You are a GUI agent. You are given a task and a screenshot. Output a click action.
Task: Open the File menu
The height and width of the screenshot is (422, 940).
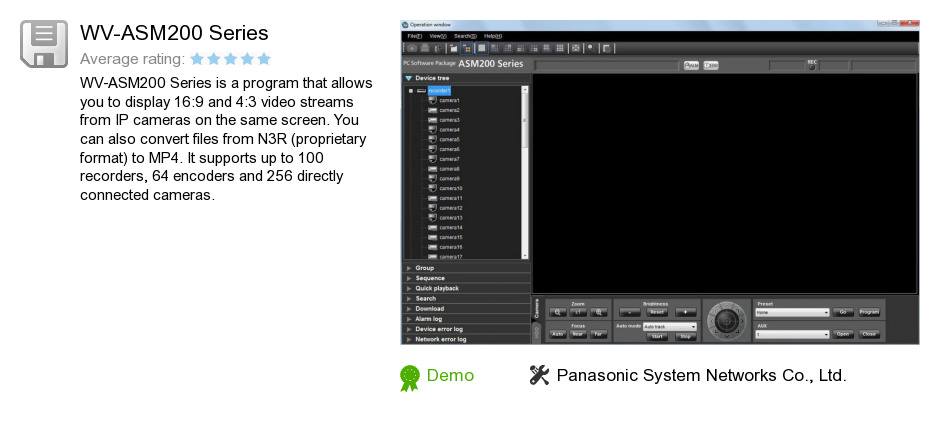click(415, 36)
